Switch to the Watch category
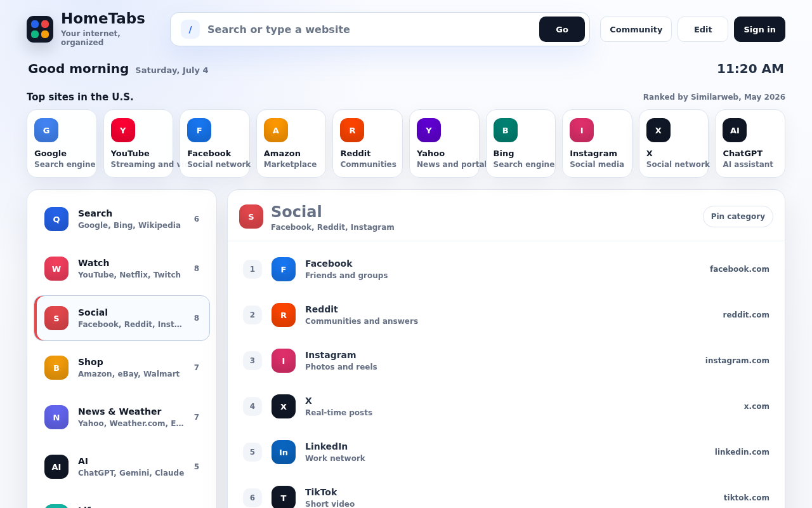812x508 pixels. tap(122, 269)
